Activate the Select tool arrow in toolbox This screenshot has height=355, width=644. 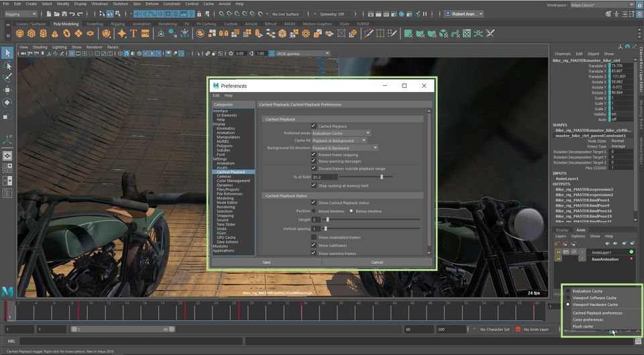coord(7,53)
